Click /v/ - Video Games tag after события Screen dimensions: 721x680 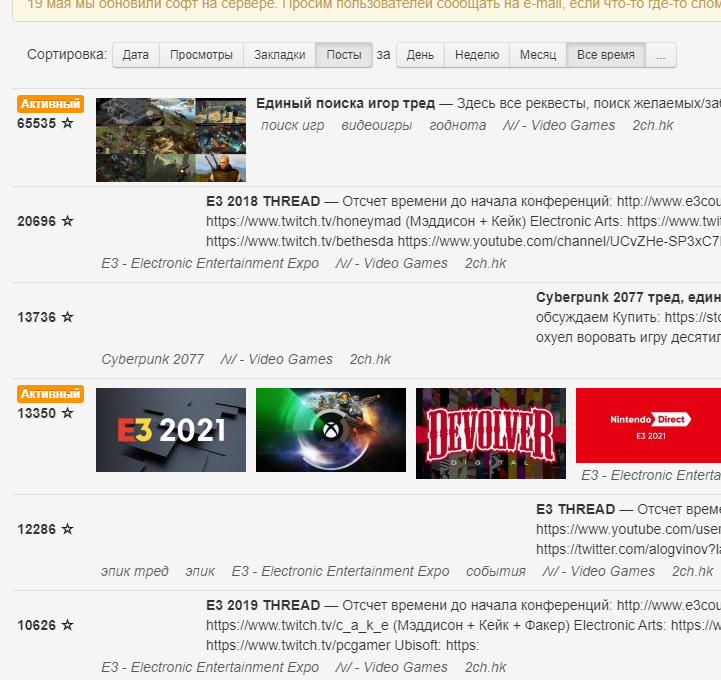click(x=599, y=571)
